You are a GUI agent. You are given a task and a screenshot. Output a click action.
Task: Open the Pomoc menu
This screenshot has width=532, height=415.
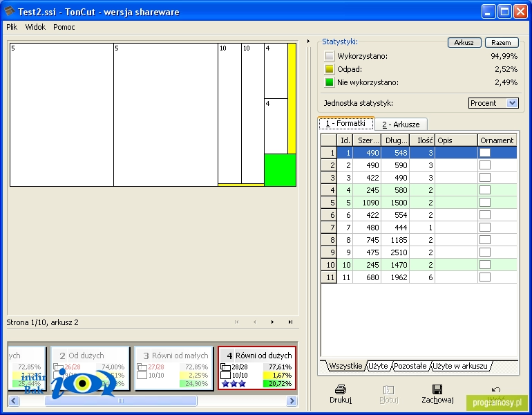tap(64, 27)
